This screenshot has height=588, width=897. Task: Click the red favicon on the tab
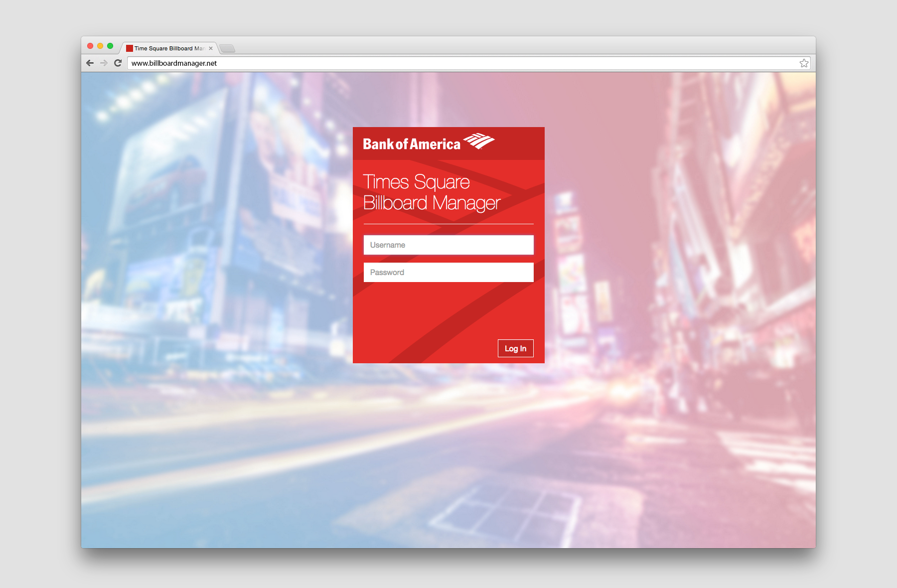pyautogui.click(x=130, y=48)
